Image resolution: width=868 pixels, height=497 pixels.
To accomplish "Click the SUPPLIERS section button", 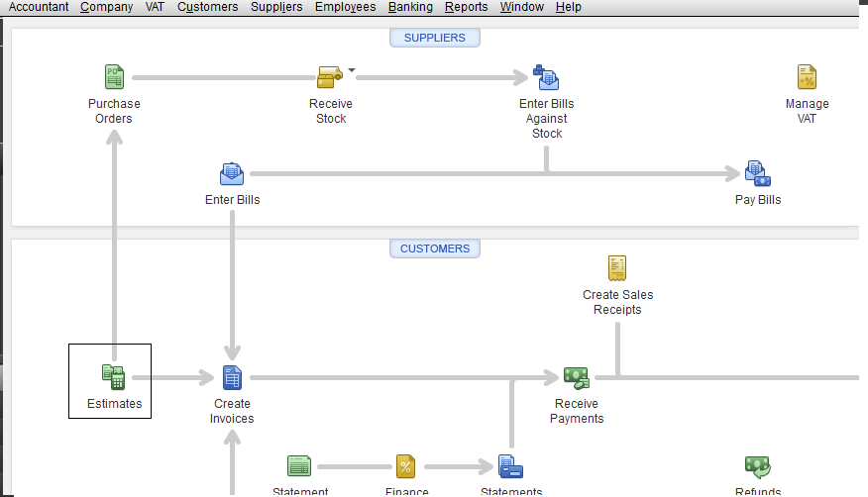I will click(x=434, y=38).
